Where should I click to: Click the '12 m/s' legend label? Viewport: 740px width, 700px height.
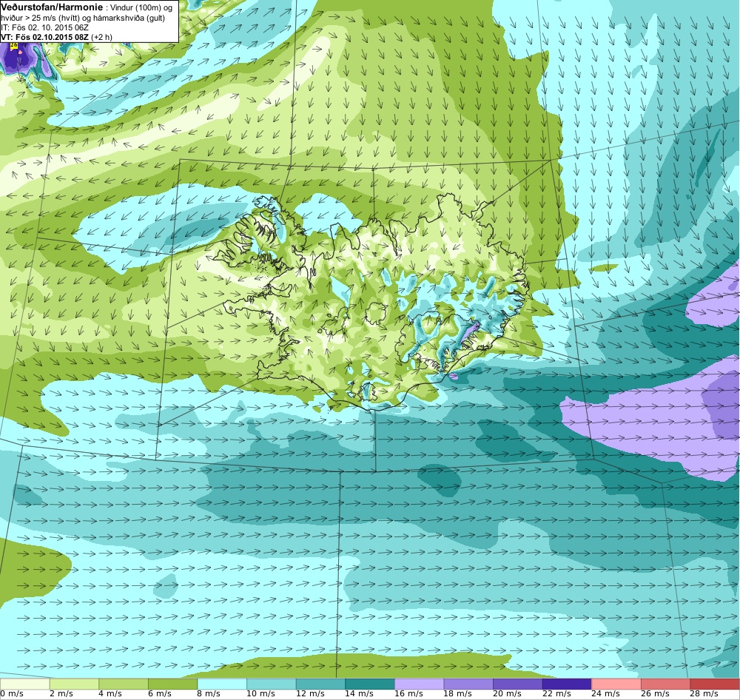(310, 694)
